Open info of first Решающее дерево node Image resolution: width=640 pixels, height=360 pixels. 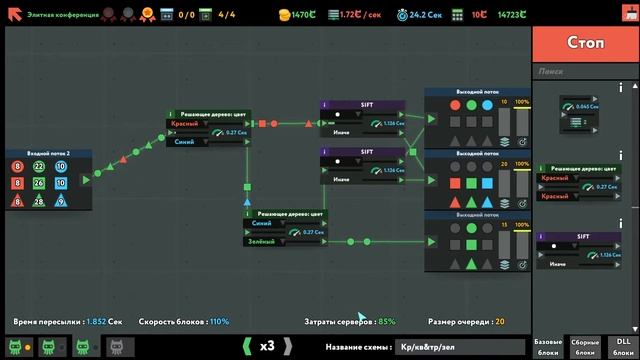pyautogui.click(x=171, y=114)
